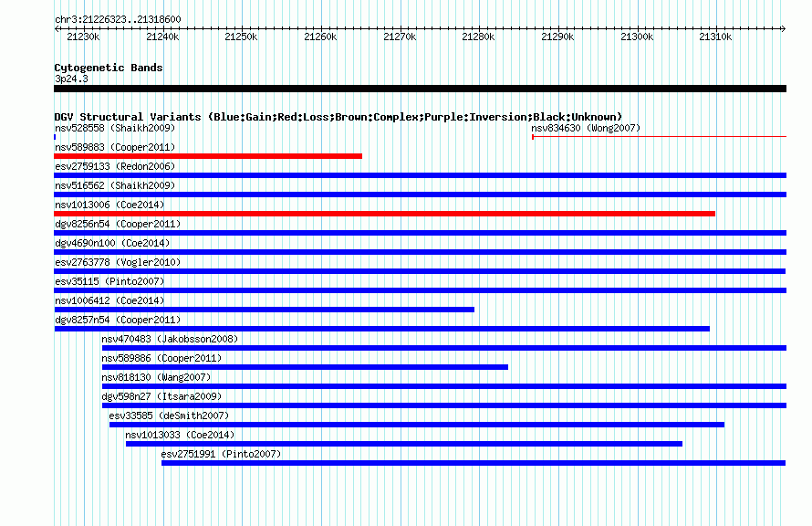Open nsv1013006 (Coe2014) label

tap(109, 205)
